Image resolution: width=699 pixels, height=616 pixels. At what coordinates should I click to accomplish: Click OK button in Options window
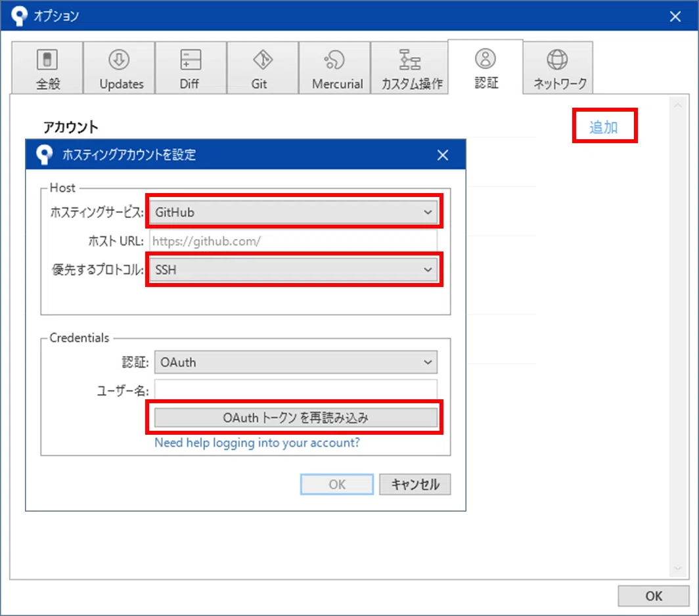tap(654, 596)
